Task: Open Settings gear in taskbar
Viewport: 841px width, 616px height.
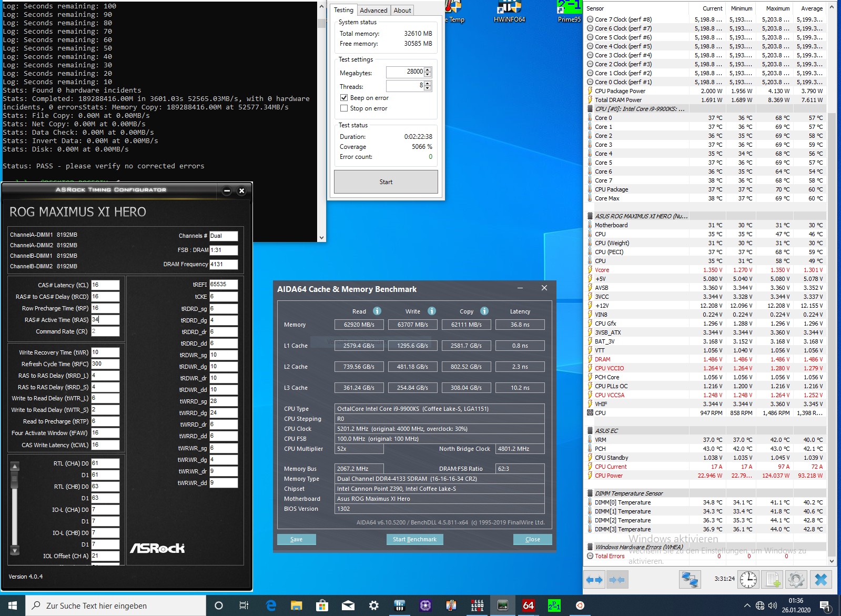Action: coord(374,605)
